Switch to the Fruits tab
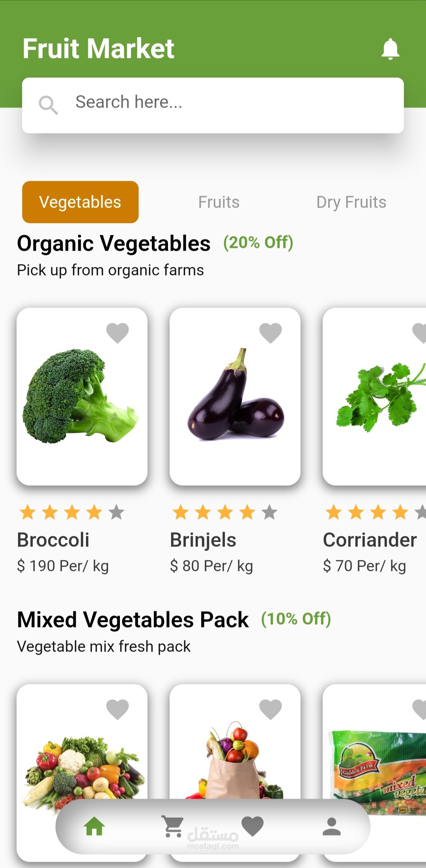Image resolution: width=426 pixels, height=868 pixels. click(219, 202)
